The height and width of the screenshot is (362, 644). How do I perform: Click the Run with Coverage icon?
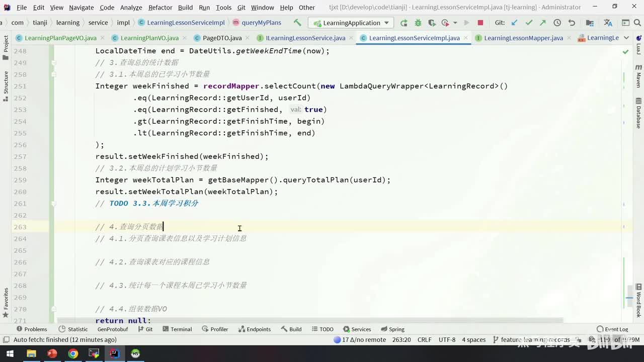tap(432, 23)
